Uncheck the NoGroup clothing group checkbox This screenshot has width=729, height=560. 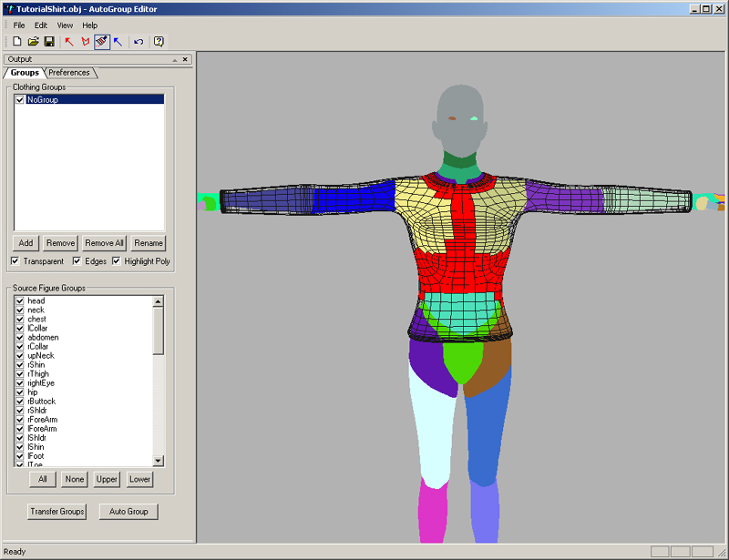point(19,99)
